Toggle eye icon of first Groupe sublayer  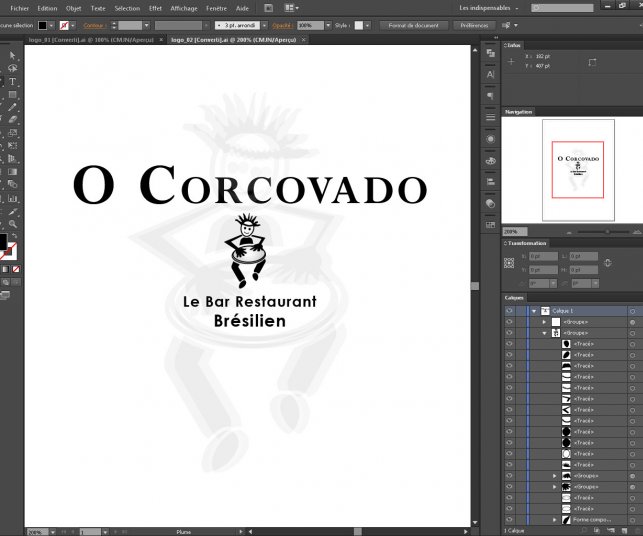[x=509, y=322]
